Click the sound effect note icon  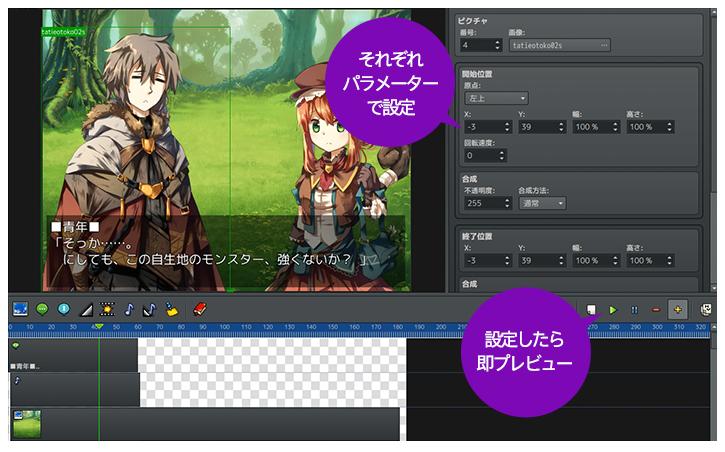pyautogui.click(x=150, y=309)
